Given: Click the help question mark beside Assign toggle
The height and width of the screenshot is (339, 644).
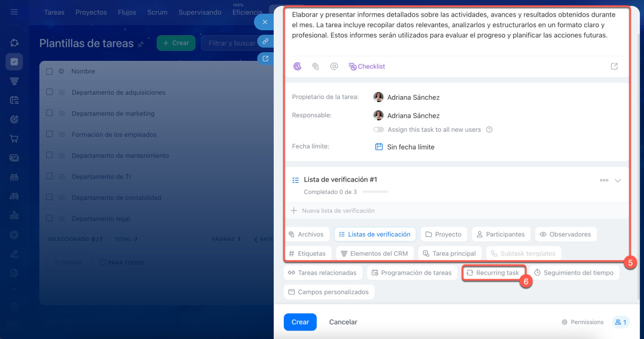Looking at the screenshot, I should pyautogui.click(x=489, y=130).
